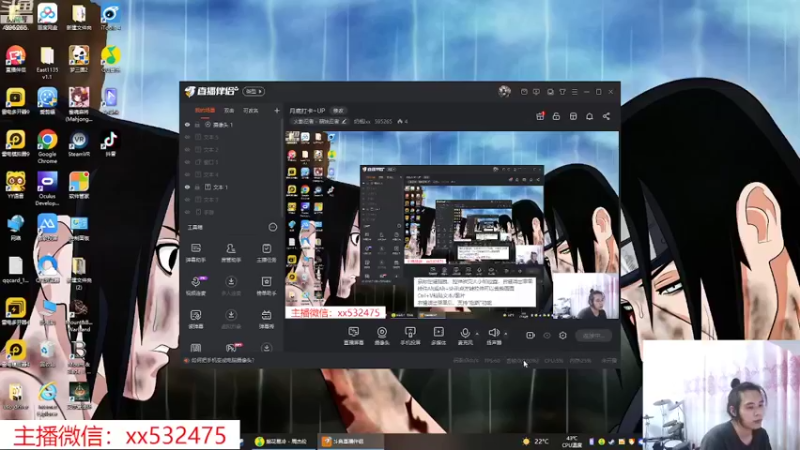Click the CPU usage status entry
Screen dimensions: 800x450
[554, 360]
